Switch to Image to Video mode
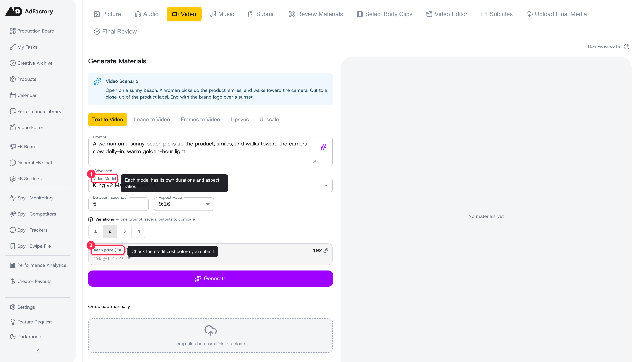Screen dimensions: 644x362 click(x=152, y=120)
